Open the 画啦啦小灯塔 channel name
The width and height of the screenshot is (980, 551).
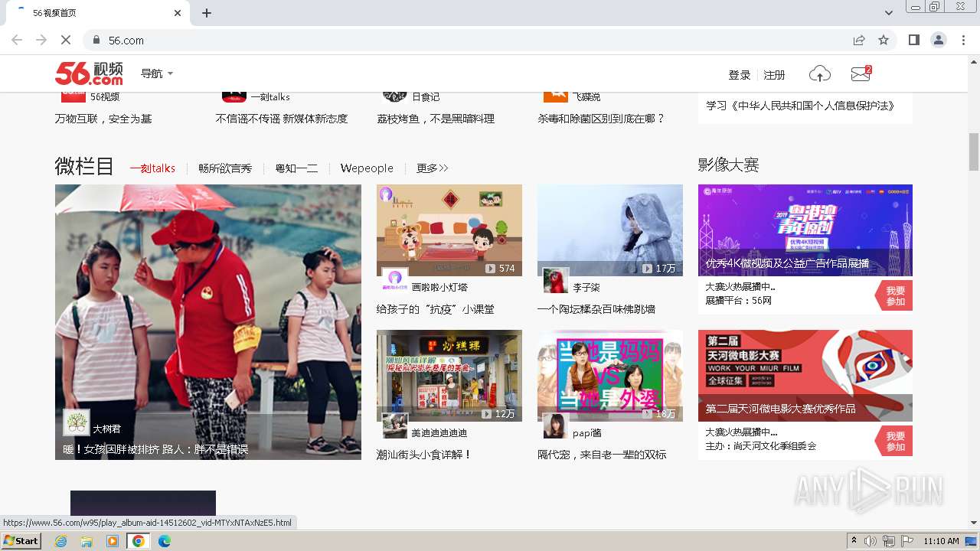pyautogui.click(x=439, y=288)
